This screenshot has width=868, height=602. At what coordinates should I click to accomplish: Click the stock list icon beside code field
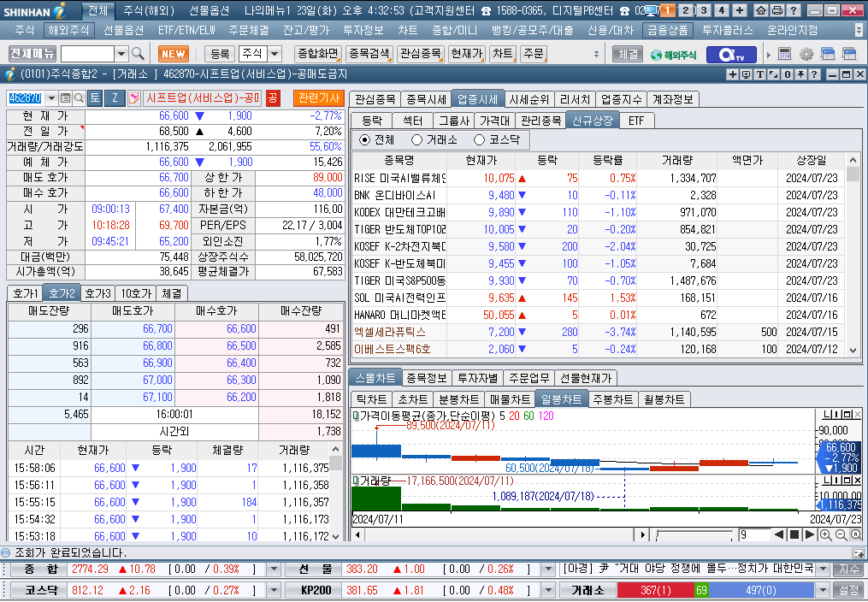65,98
